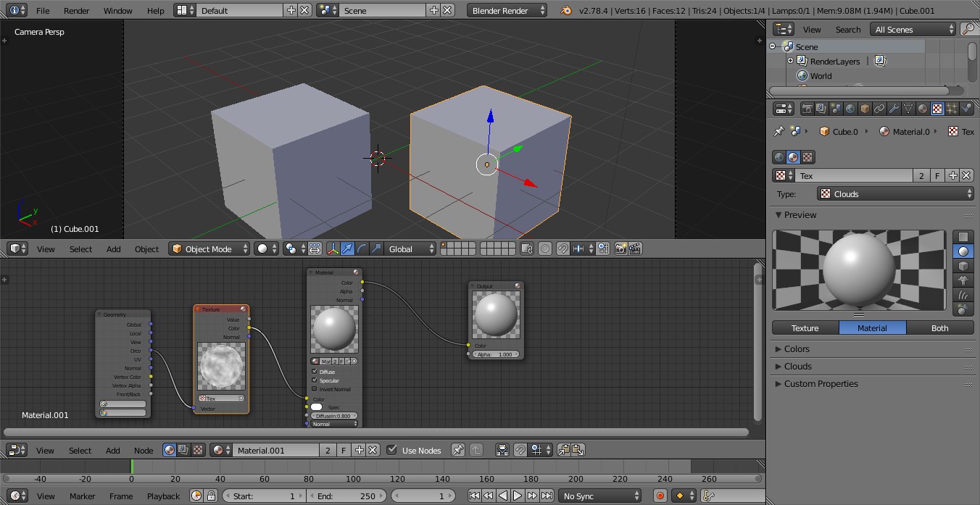Open the Object Mode dropdown
This screenshot has width=980, height=505.
(209, 249)
